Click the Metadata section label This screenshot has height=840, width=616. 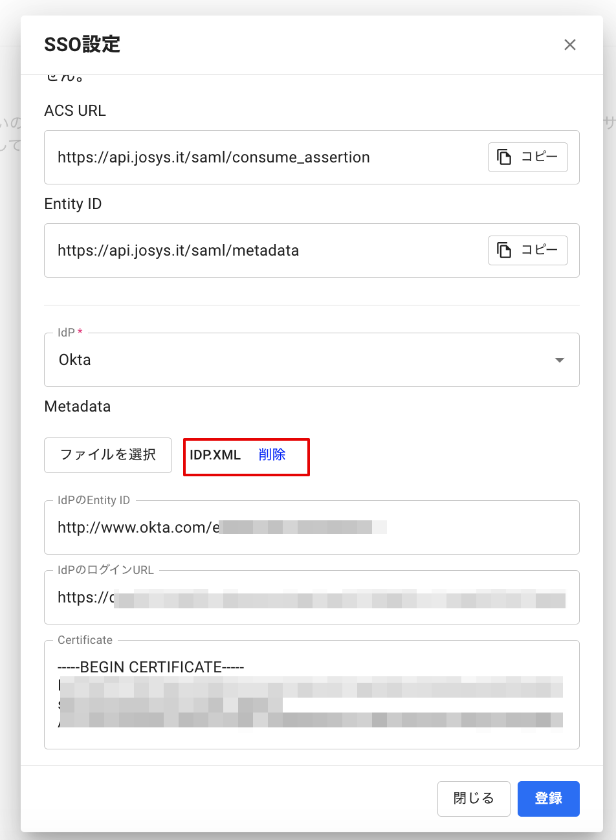[78, 406]
